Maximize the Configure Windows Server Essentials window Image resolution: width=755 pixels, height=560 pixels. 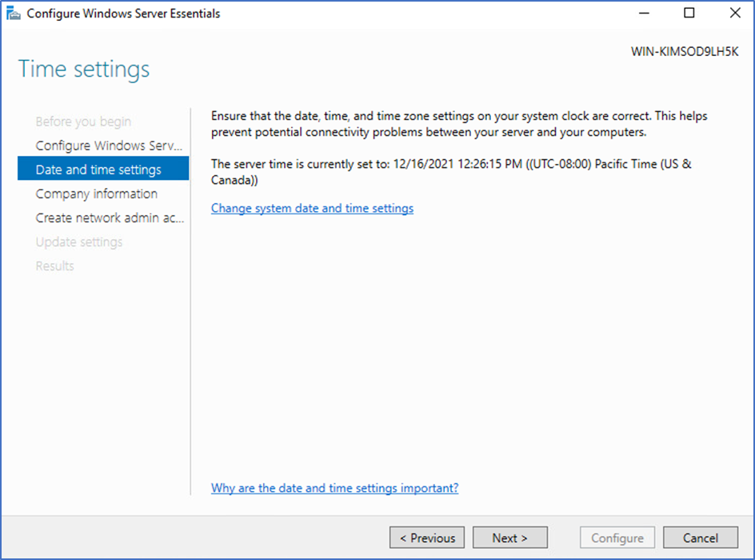689,13
